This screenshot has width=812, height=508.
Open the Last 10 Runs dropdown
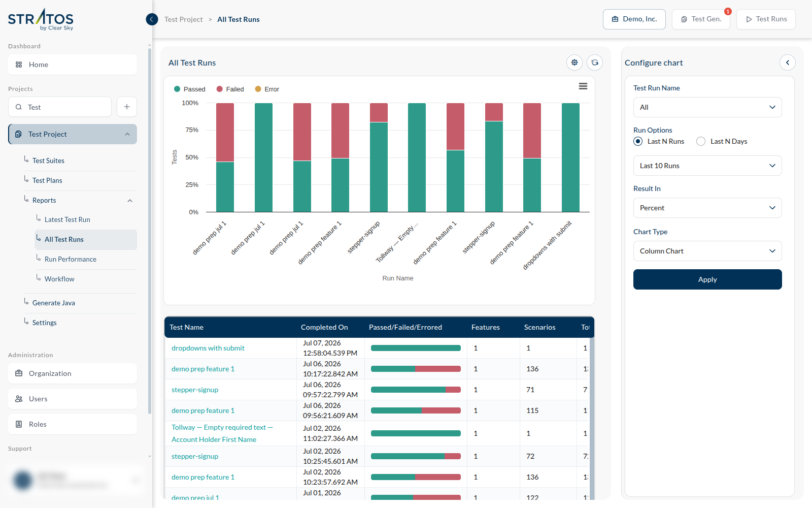pyautogui.click(x=707, y=166)
